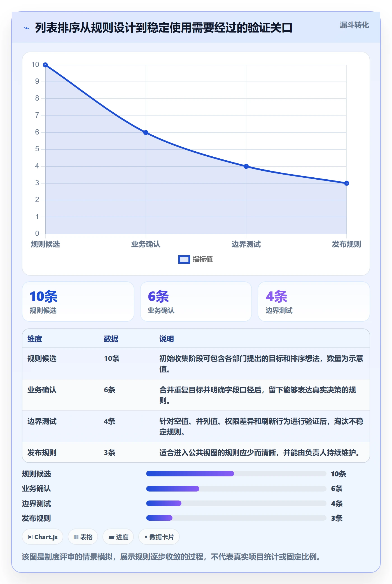This screenshot has width=392, height=584.
Task: Select the 业务确认 data point at 6
Action: pos(146,133)
